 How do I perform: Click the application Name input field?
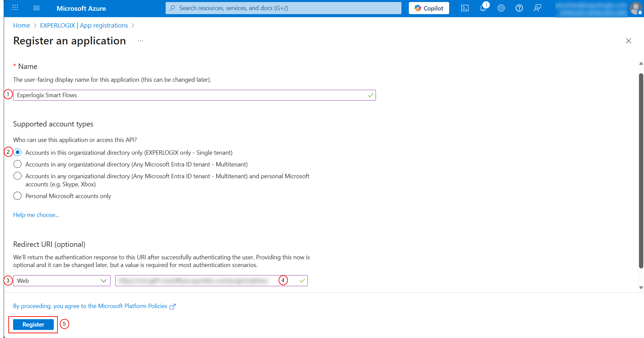194,95
